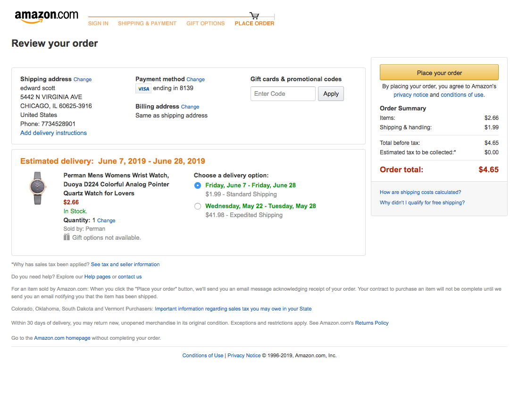The width and height of the screenshot is (519, 420).
Task: Change the shipping address
Action: pos(82,79)
